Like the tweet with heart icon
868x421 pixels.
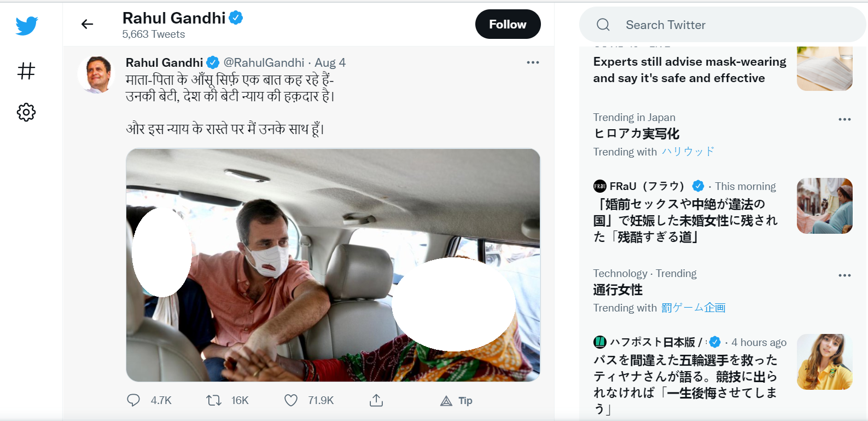291,400
